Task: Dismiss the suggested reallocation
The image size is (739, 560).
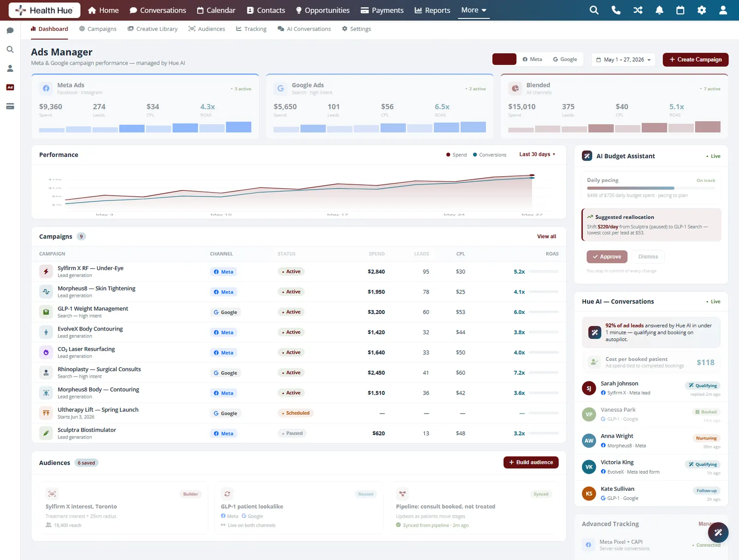Action: click(648, 257)
